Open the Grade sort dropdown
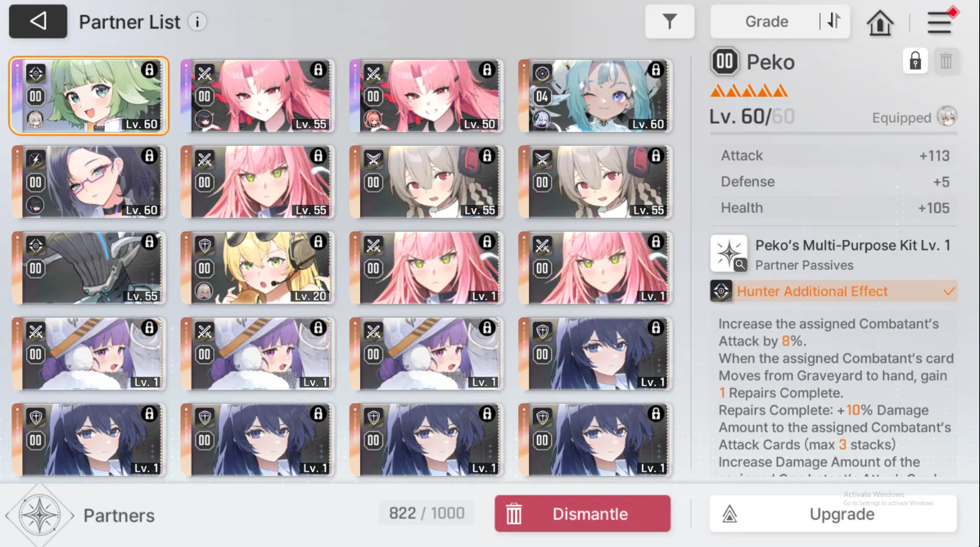 (x=766, y=21)
